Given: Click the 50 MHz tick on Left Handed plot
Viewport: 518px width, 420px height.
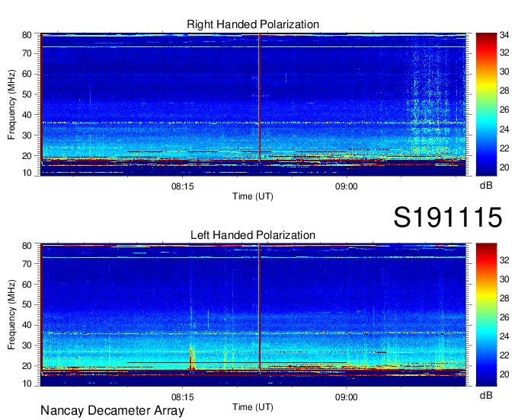Looking at the screenshot, I should [27, 304].
